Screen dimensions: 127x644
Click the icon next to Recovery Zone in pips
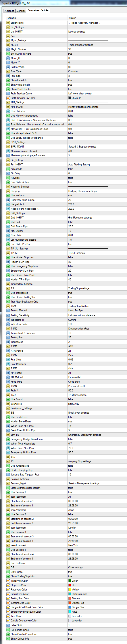pyautogui.click(x=8, y=200)
